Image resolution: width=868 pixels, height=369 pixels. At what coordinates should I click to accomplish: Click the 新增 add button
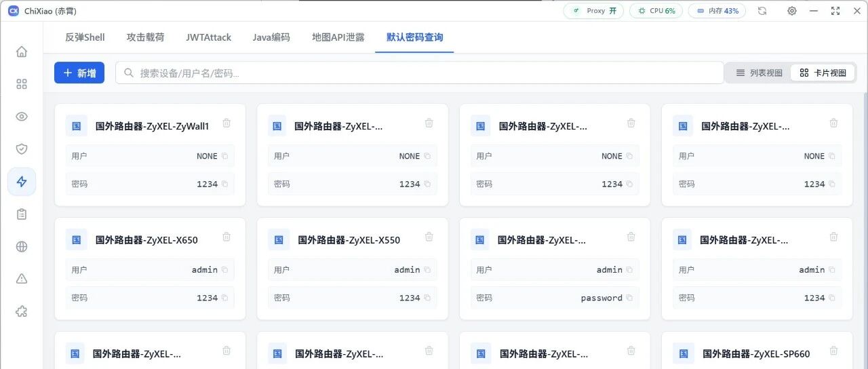click(79, 73)
